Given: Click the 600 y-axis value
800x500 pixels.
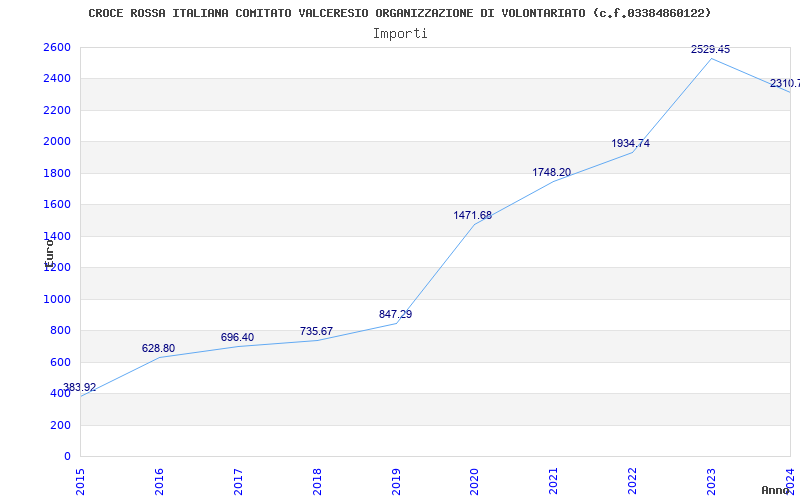Looking at the screenshot, I should [x=61, y=362].
